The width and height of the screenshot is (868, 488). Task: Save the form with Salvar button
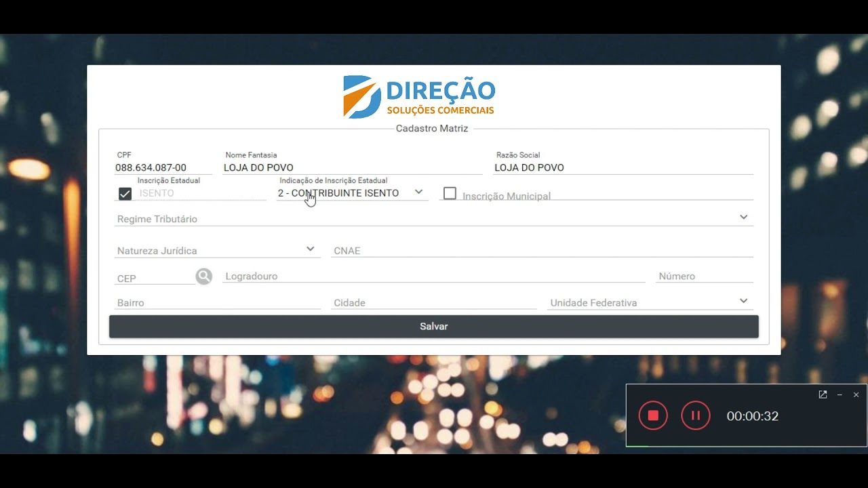(434, 327)
